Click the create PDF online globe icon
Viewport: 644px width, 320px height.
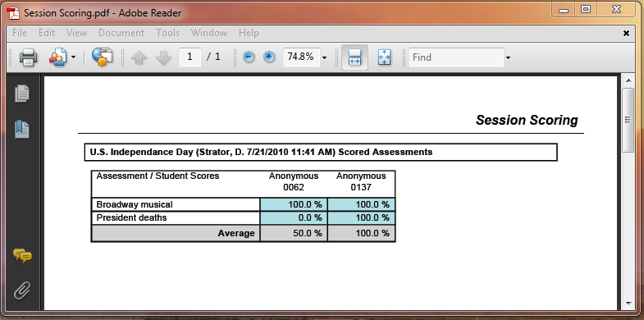(103, 57)
